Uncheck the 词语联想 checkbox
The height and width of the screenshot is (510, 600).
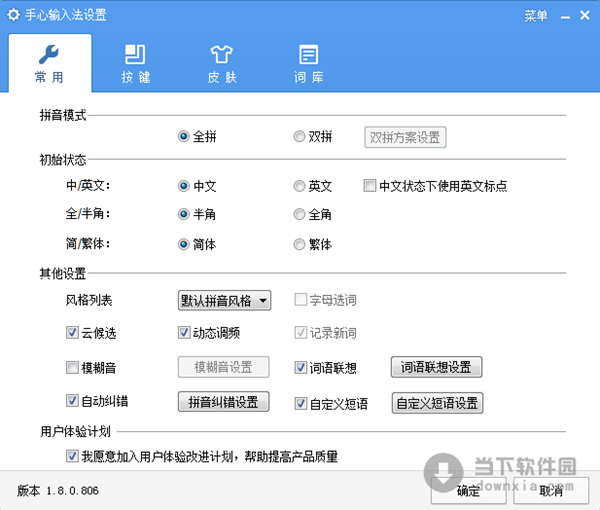[x=301, y=367]
